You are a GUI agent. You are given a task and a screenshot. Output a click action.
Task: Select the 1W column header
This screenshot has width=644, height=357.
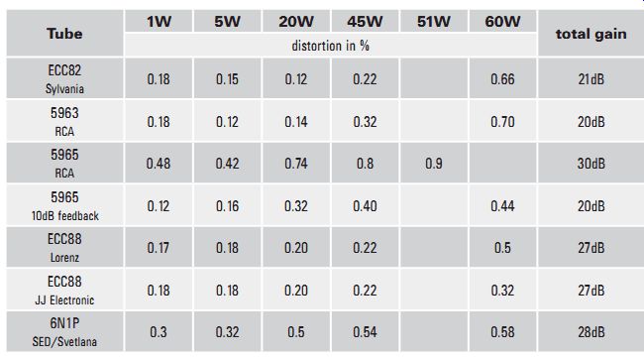159,21
